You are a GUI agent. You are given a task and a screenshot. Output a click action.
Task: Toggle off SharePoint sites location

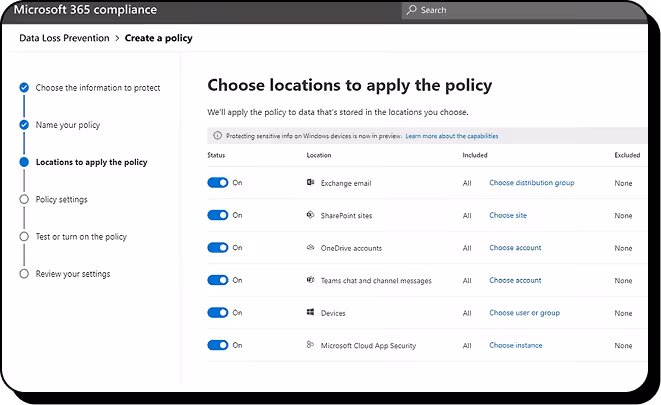pos(218,215)
